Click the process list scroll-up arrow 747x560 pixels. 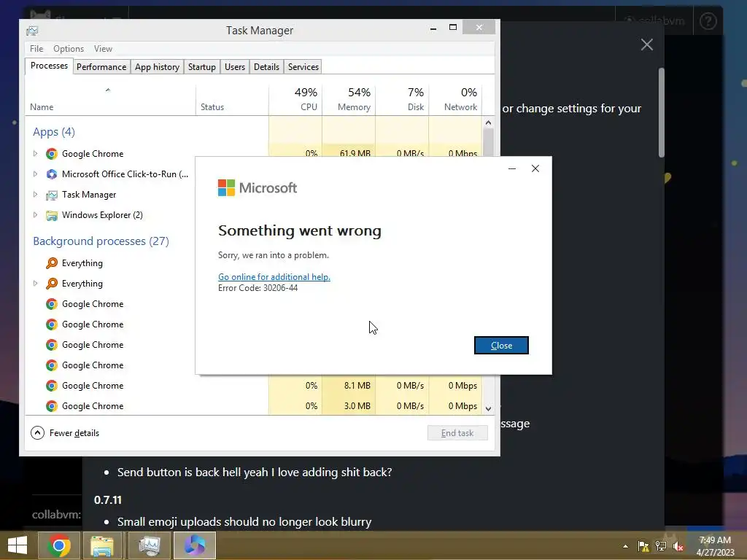(488, 122)
